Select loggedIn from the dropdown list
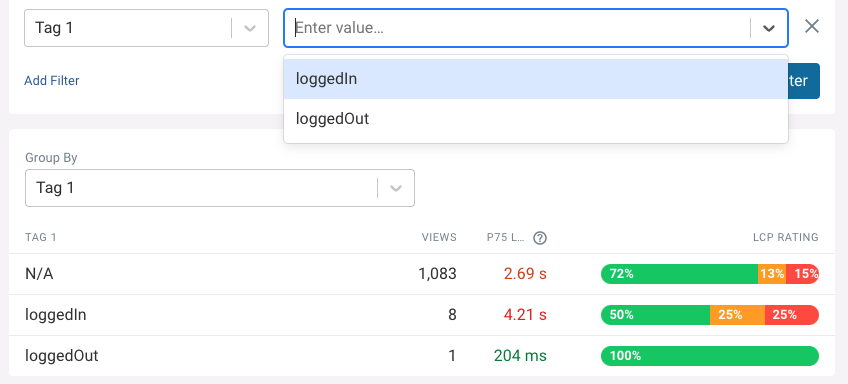The image size is (848, 384). (535, 79)
